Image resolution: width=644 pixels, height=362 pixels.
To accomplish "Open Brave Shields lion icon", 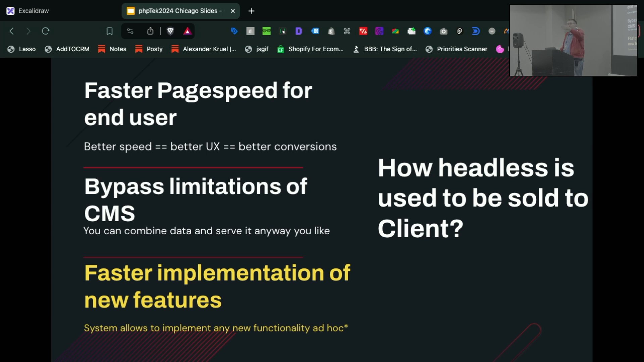I will click(x=170, y=31).
